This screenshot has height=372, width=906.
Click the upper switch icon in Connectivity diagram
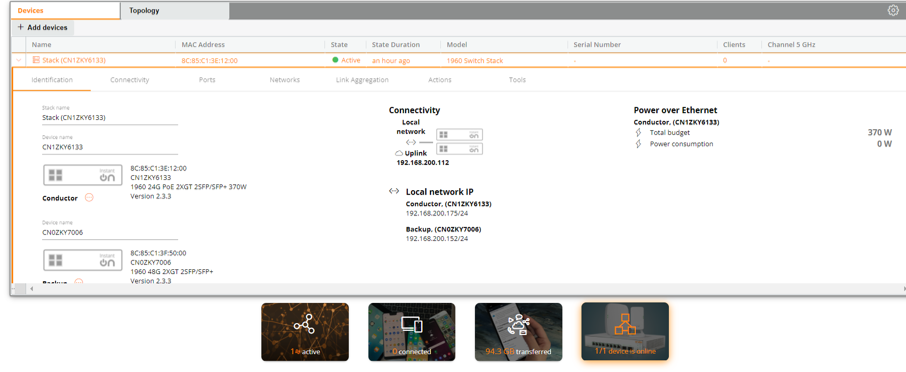coord(459,135)
